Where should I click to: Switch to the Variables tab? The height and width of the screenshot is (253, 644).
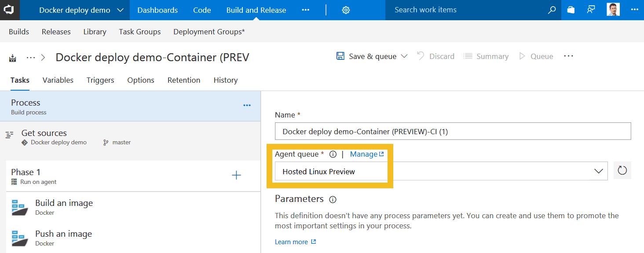tap(58, 80)
